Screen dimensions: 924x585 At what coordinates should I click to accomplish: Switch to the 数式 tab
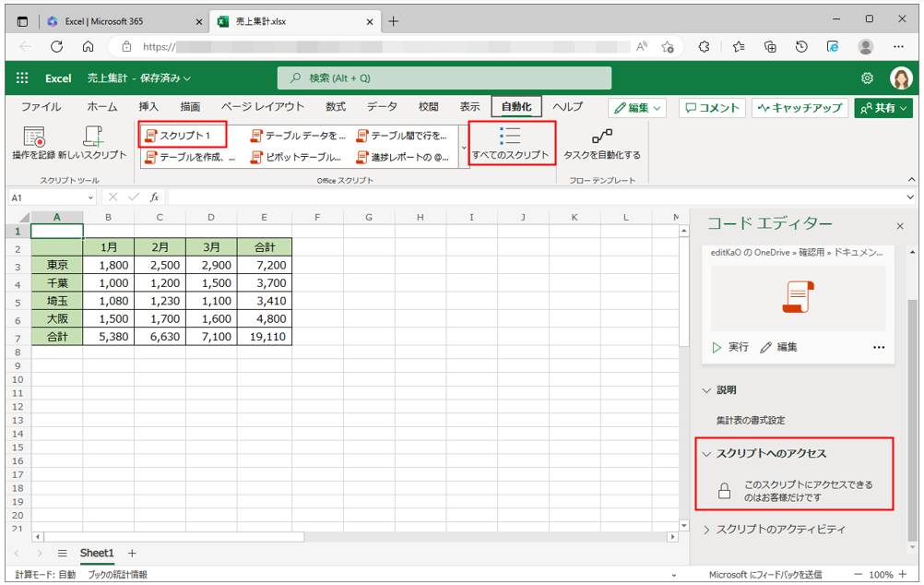click(336, 107)
